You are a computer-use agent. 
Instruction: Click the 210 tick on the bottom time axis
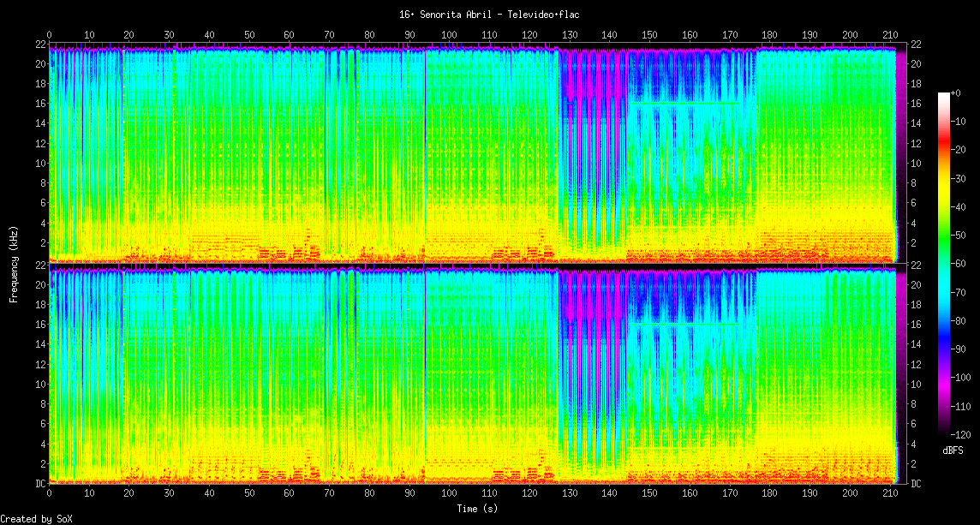click(x=889, y=494)
